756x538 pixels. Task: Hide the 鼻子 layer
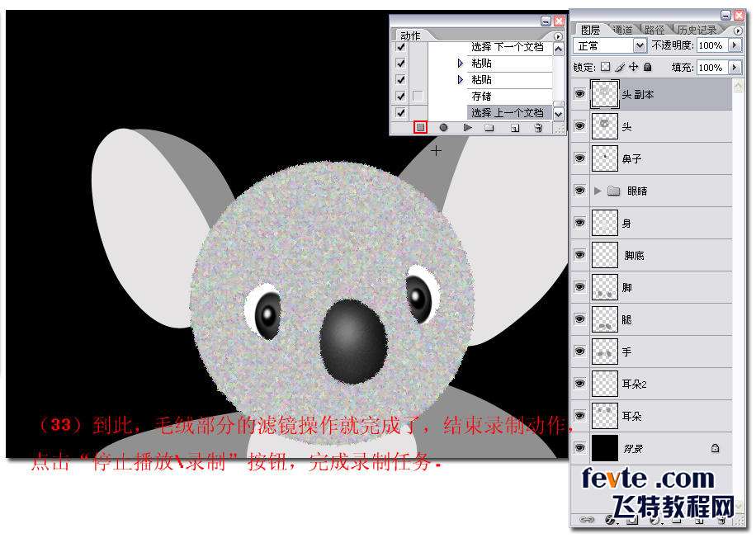tap(580, 158)
